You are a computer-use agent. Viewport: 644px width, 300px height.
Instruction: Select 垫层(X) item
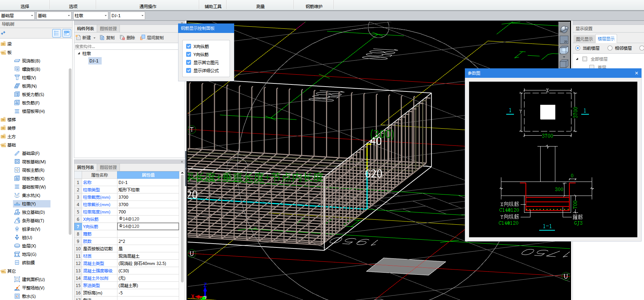click(25, 246)
